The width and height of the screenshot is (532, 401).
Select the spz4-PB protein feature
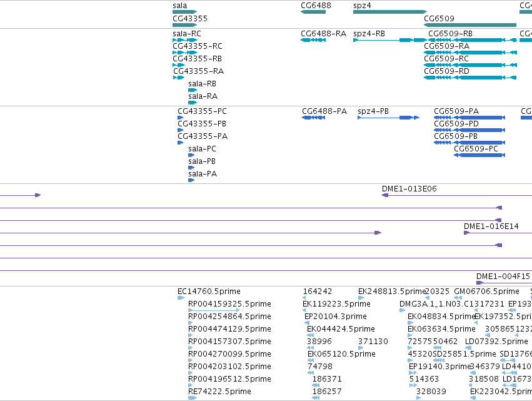pyautogui.click(x=388, y=118)
